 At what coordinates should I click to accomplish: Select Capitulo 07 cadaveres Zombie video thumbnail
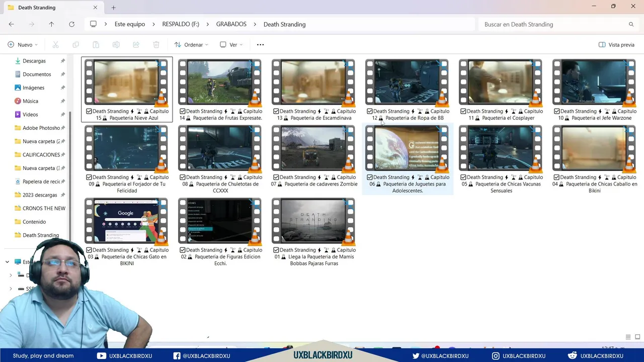[313, 149]
